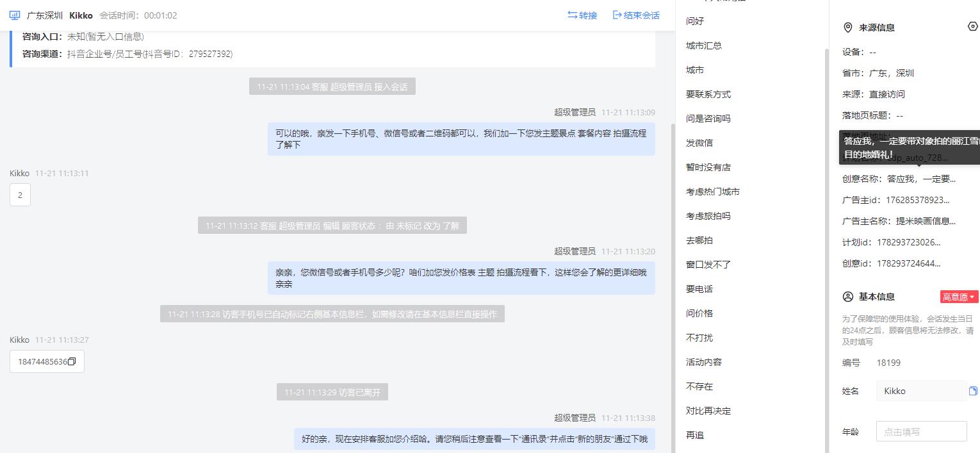Click the 编号 18199 value

click(888, 363)
